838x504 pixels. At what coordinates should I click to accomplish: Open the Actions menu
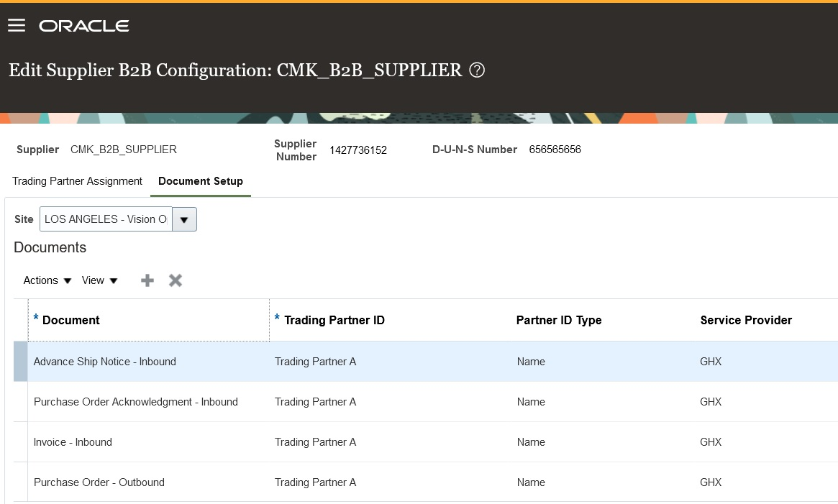[46, 280]
